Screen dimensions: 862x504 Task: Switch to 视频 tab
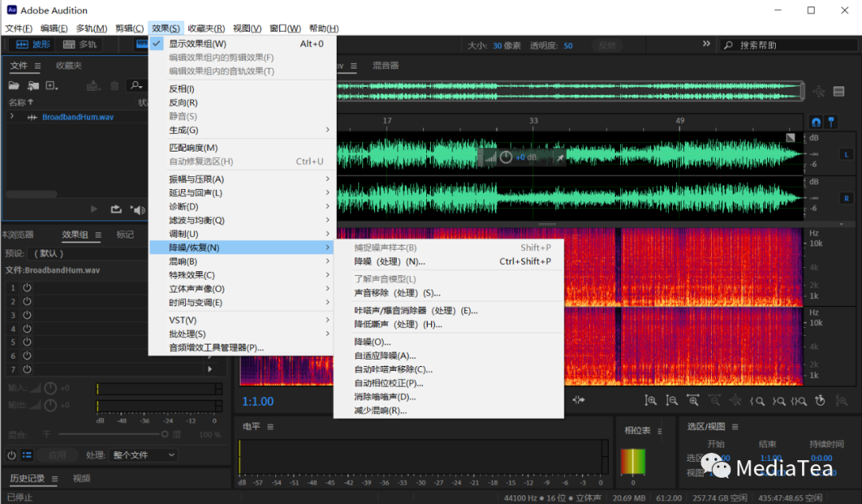[x=81, y=478]
